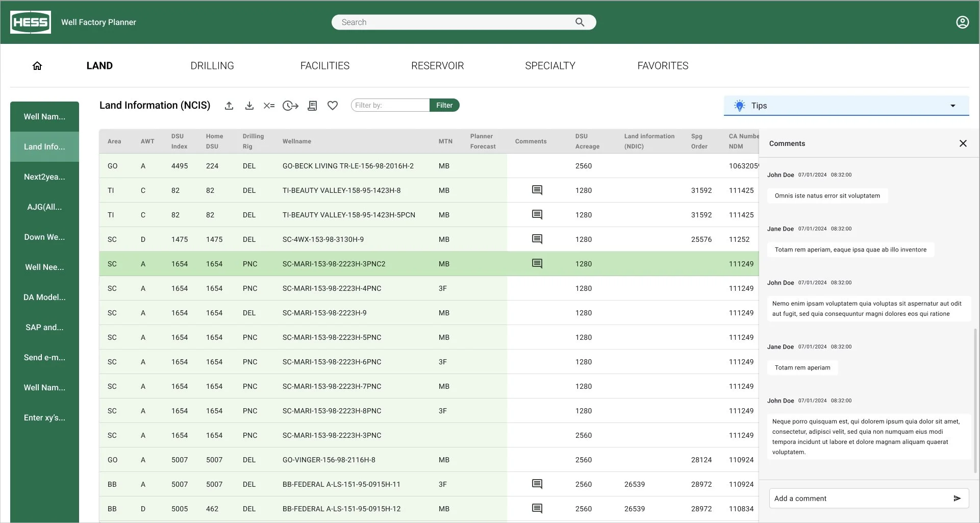This screenshot has width=980, height=523.
Task: Click the SC-MARI-153-98-2223H-4PNC well name
Action: click(332, 288)
